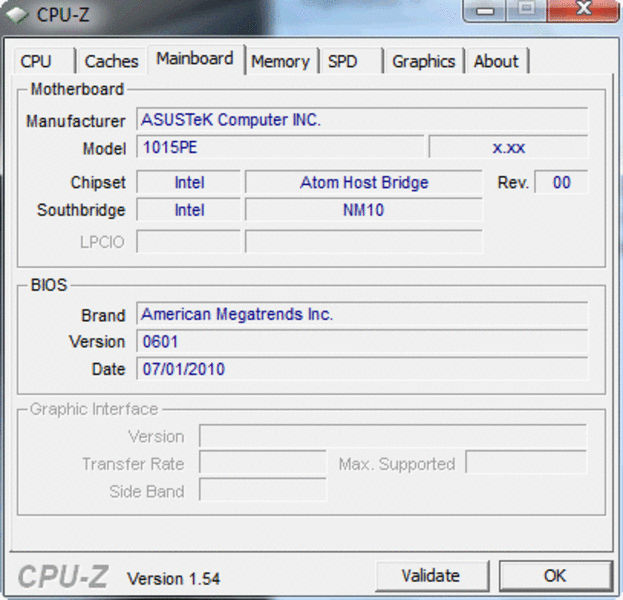
Task: Switch to the Graphics tab
Action: (x=424, y=61)
